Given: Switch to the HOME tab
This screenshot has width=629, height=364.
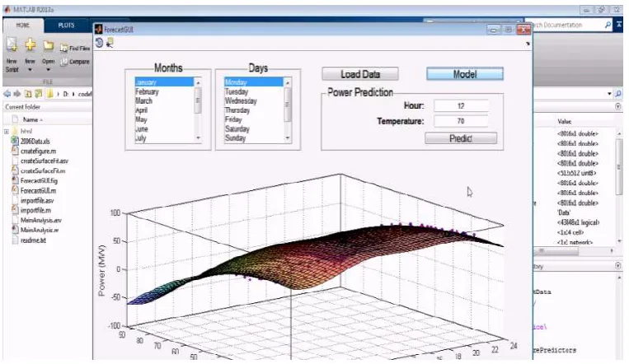Looking at the screenshot, I should 22,25.
